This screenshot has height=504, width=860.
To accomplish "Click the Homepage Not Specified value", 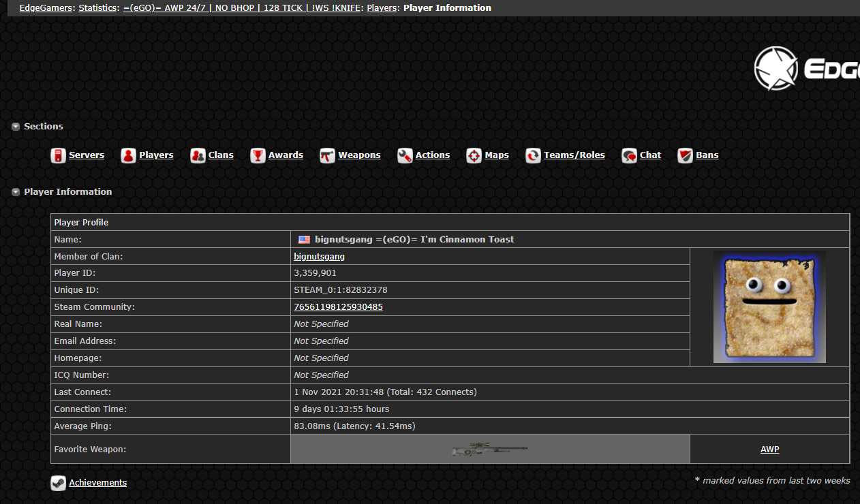I will tap(321, 358).
